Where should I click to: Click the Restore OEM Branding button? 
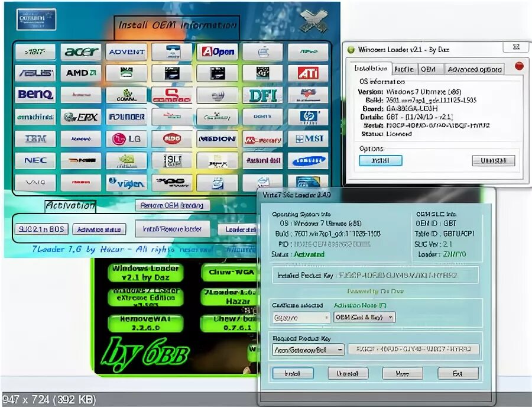[x=173, y=205]
